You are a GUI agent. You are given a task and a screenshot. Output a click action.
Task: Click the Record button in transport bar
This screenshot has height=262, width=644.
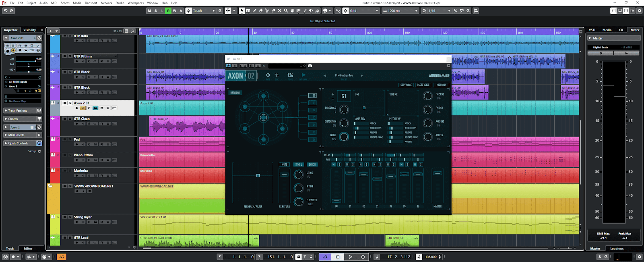click(363, 257)
